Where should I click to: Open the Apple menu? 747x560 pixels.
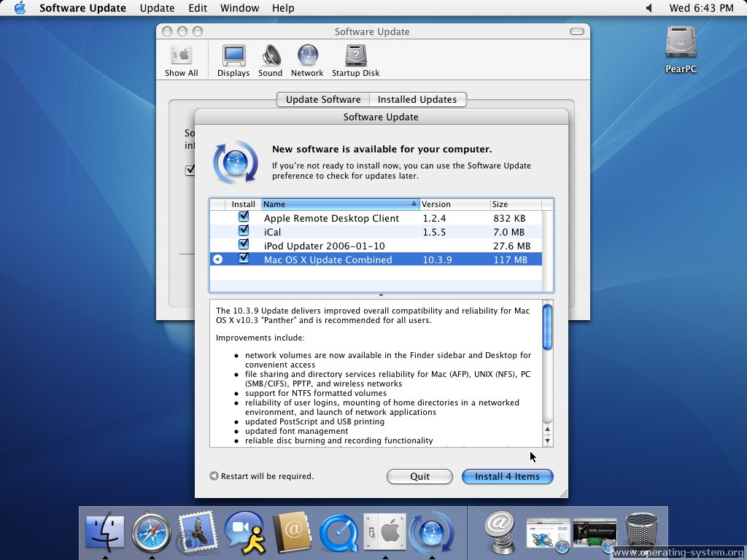pyautogui.click(x=20, y=8)
